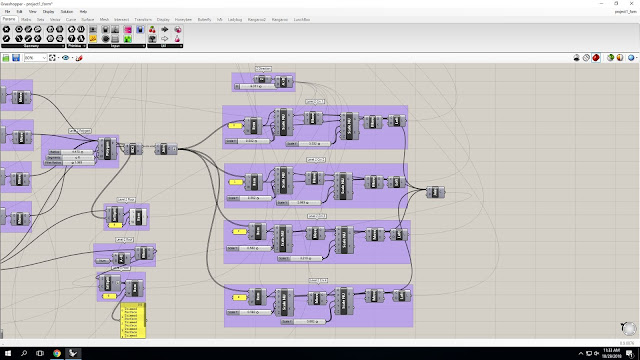Select the green Image Sampler icon
This screenshot has height=360, width=640.
[x=128, y=40]
